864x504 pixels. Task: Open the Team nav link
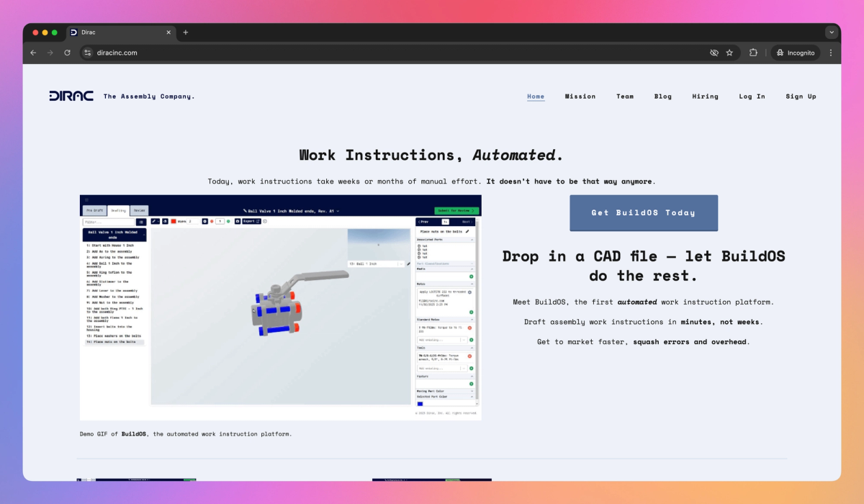coord(625,96)
